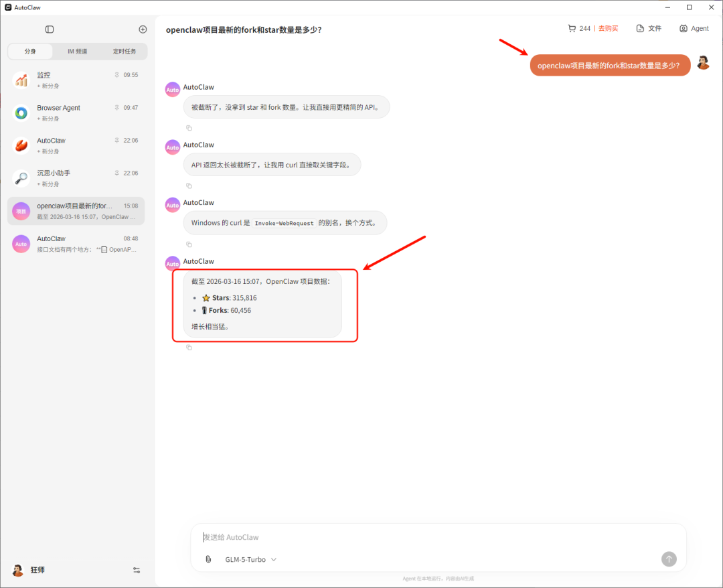Click the 去购买 link
Screen dimensions: 723x588
click(608, 29)
